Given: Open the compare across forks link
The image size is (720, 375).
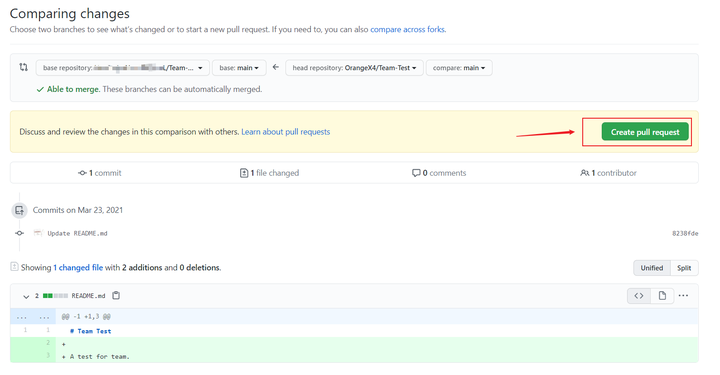Looking at the screenshot, I should 407,29.
